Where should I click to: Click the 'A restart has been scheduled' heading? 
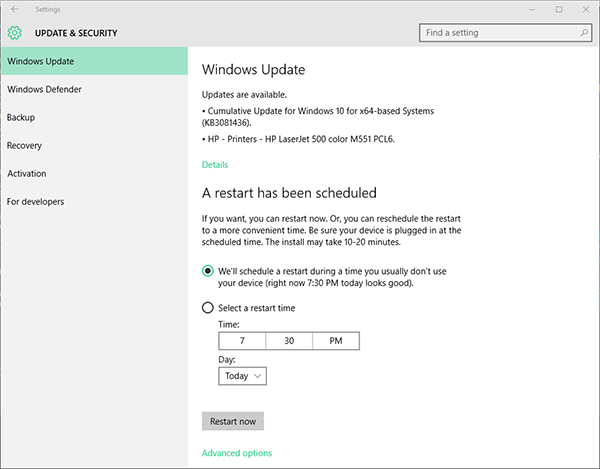click(289, 193)
